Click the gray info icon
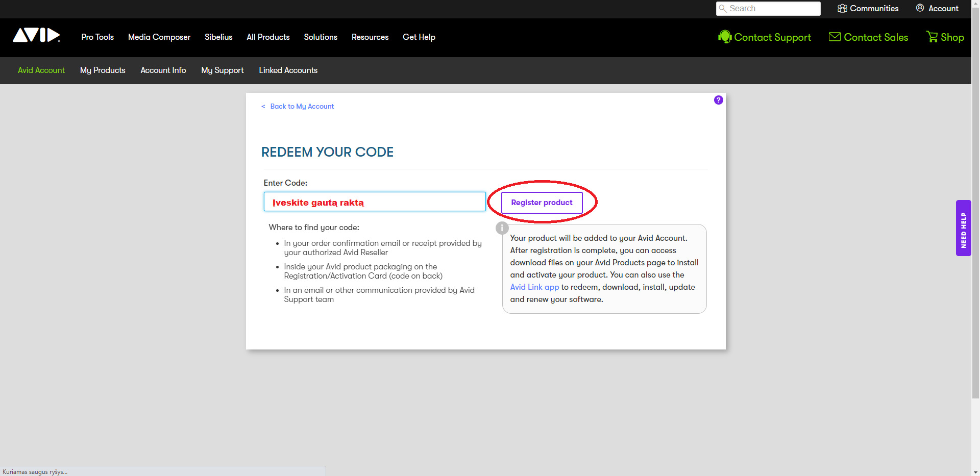This screenshot has height=476, width=980. [x=502, y=228]
